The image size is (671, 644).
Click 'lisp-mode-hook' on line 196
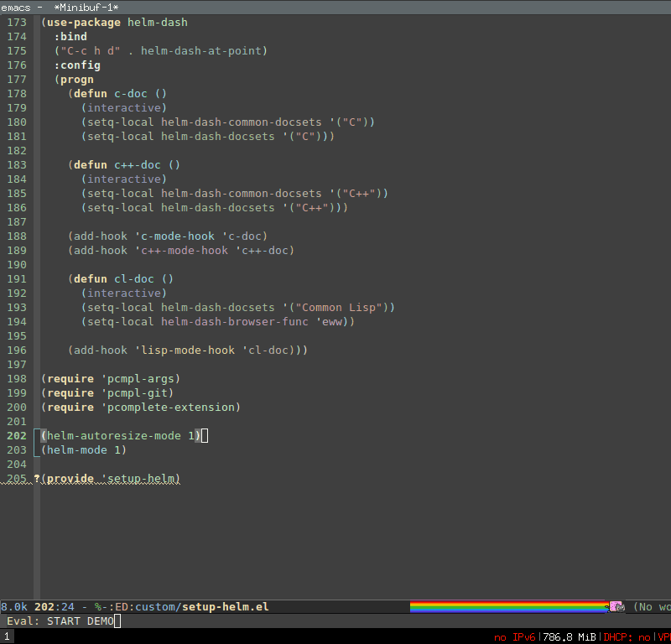188,351
